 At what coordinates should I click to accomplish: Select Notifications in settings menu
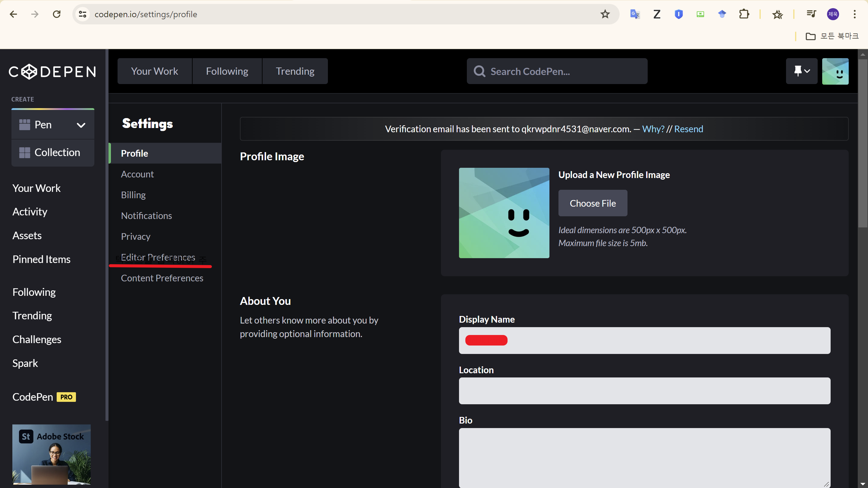point(146,216)
